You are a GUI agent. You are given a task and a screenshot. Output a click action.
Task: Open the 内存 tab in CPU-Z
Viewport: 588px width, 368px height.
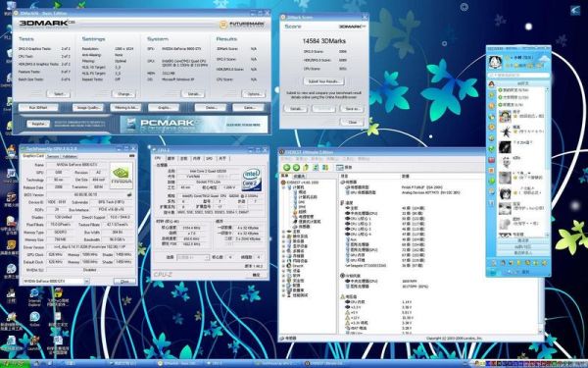tap(197, 158)
